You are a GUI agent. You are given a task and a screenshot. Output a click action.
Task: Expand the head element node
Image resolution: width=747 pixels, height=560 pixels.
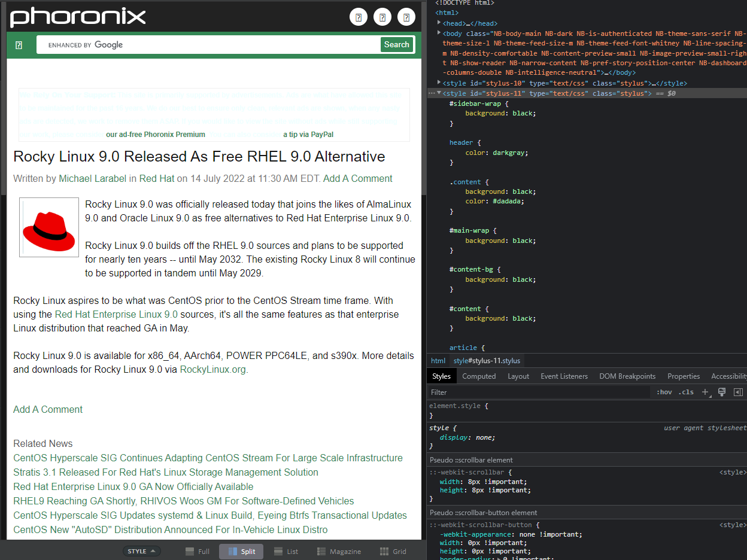(x=438, y=23)
